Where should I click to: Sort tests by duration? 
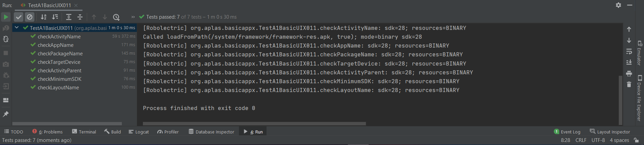(55, 17)
